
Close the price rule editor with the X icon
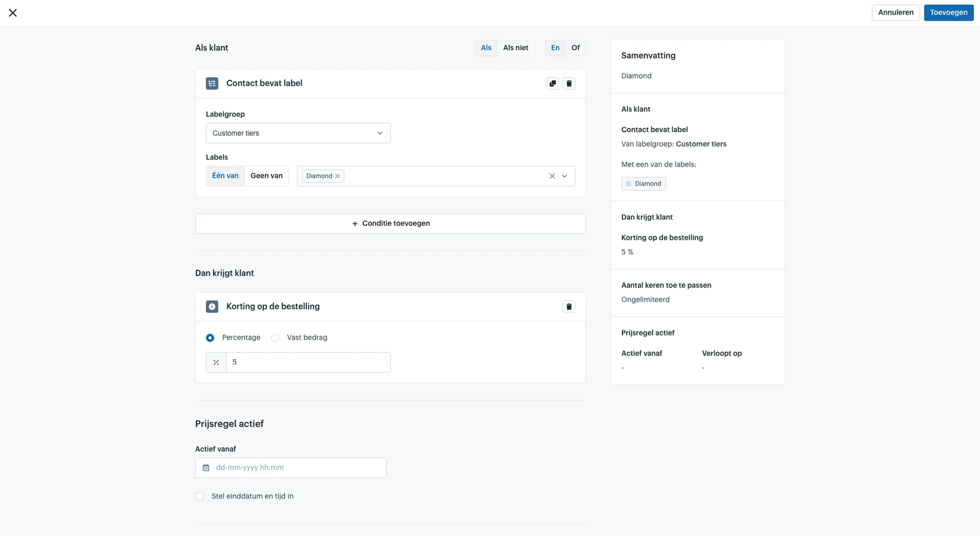[x=13, y=13]
